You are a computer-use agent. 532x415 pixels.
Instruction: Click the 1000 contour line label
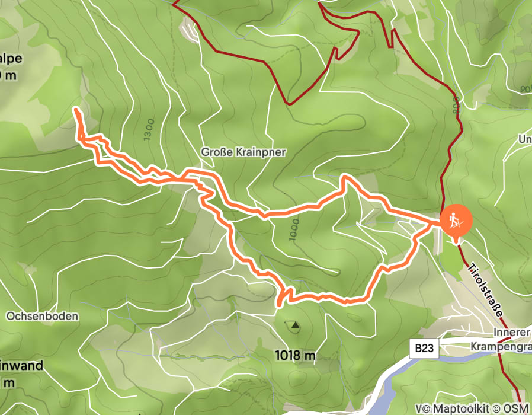pyautogui.click(x=294, y=229)
